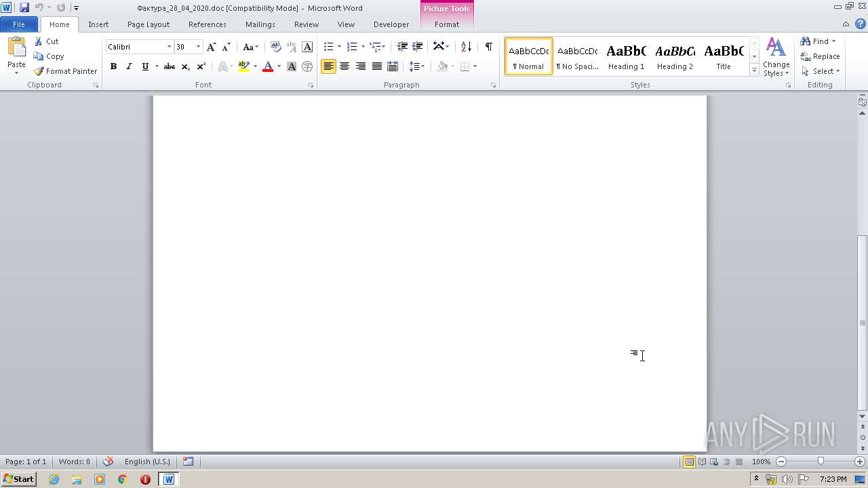Open the Font dialog launcher
The image size is (868, 488).
311,85
